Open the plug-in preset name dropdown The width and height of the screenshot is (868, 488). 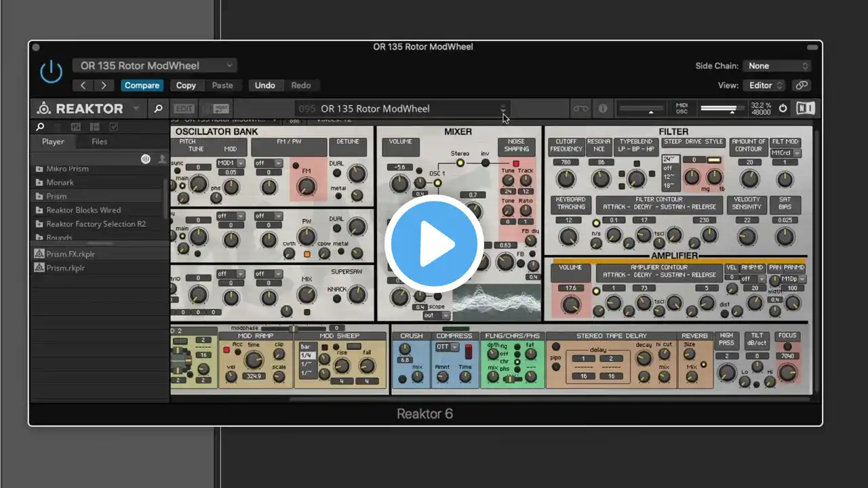point(155,66)
